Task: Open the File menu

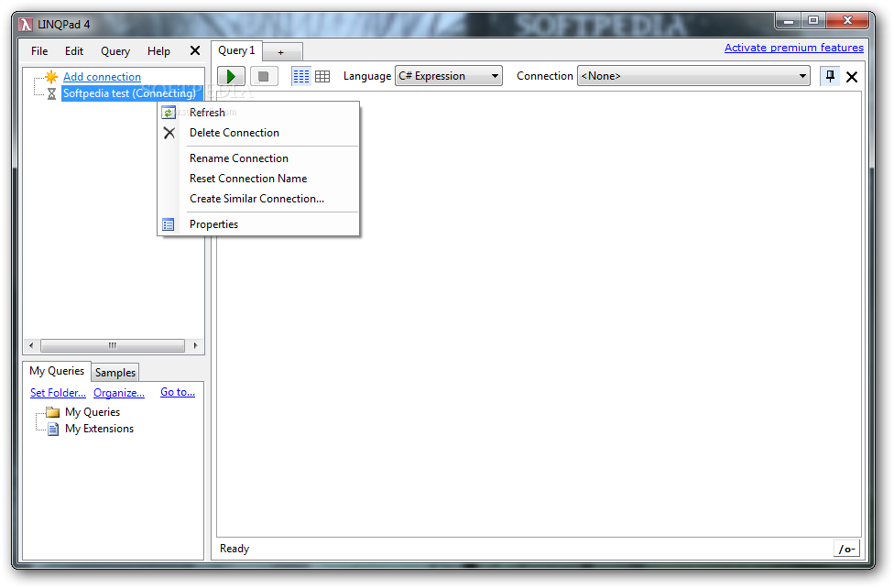Action: click(39, 50)
